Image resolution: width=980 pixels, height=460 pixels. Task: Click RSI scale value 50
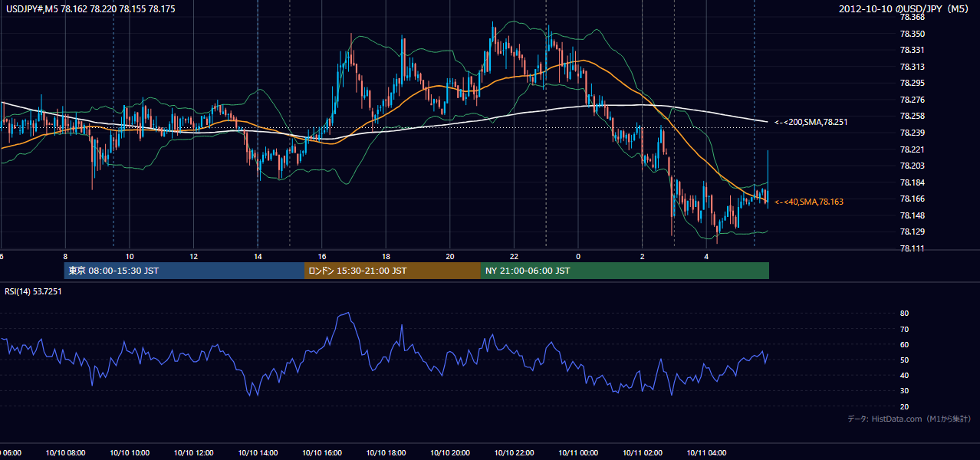904,360
